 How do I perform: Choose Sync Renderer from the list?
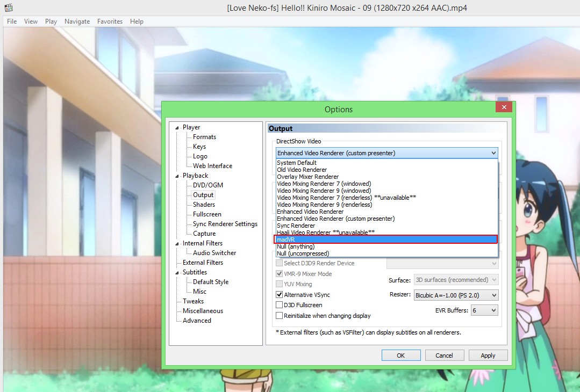pos(386,226)
